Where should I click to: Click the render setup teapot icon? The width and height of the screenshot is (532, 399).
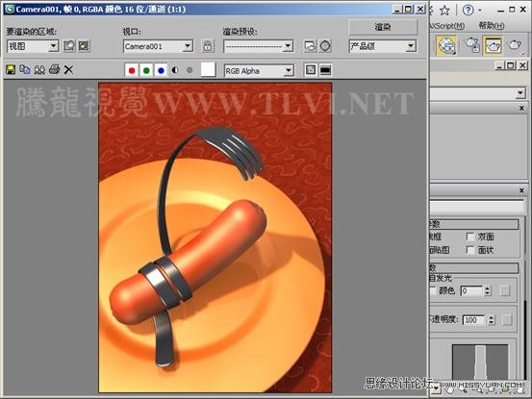(471, 45)
